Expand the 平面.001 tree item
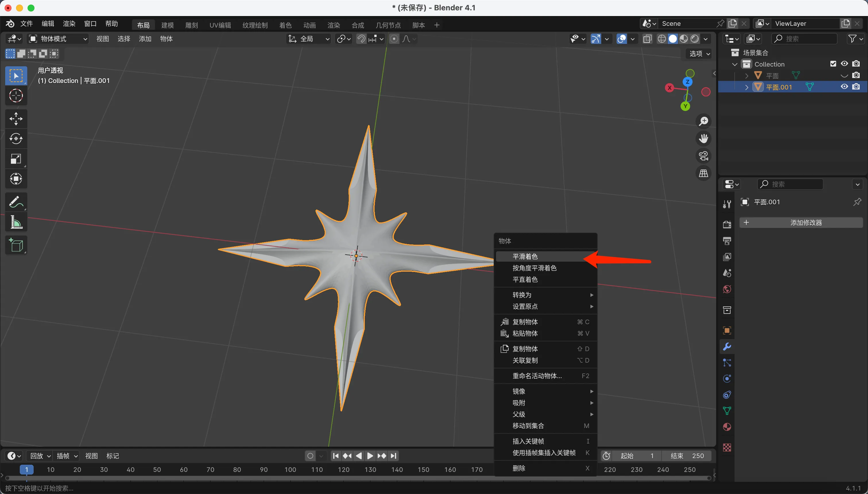The width and height of the screenshot is (868, 494). click(x=747, y=87)
